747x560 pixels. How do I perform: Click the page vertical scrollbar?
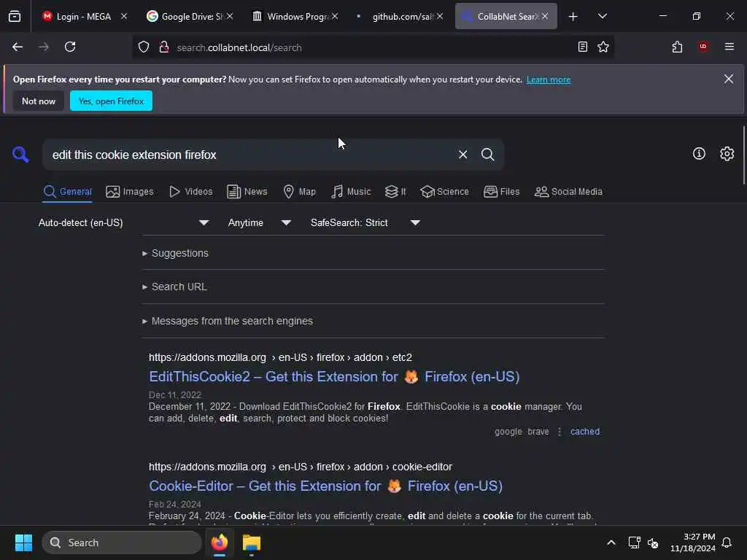743,156
